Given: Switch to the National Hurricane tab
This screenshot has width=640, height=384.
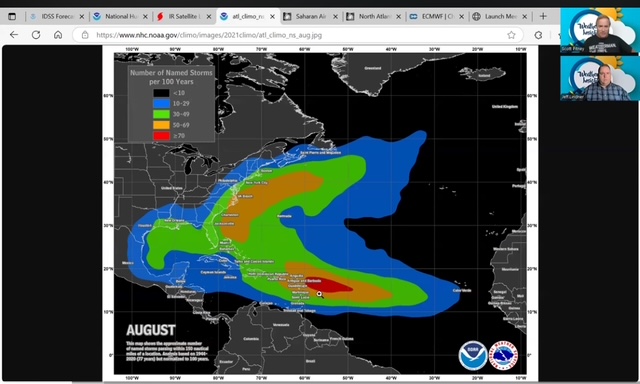Looking at the screenshot, I should coord(121,16).
